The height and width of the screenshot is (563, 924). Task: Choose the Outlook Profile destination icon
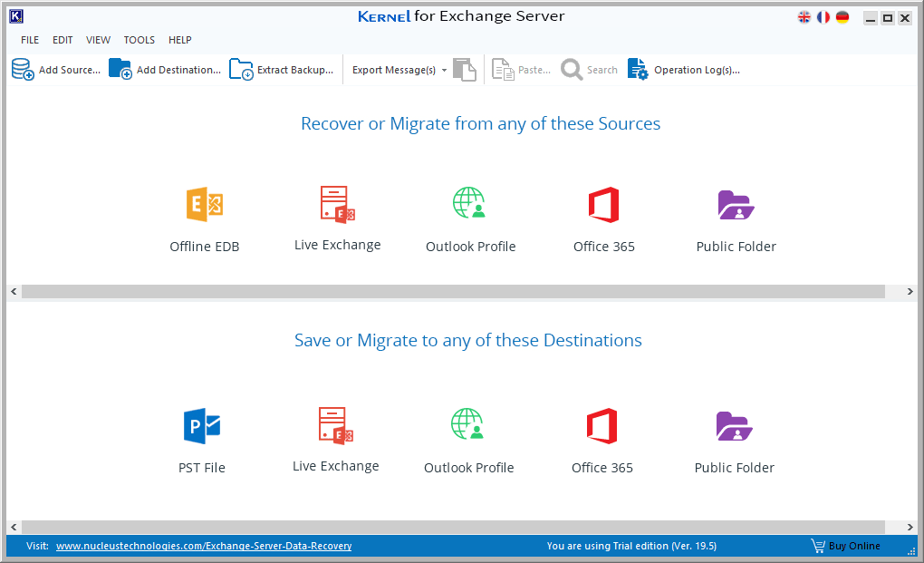click(x=467, y=424)
